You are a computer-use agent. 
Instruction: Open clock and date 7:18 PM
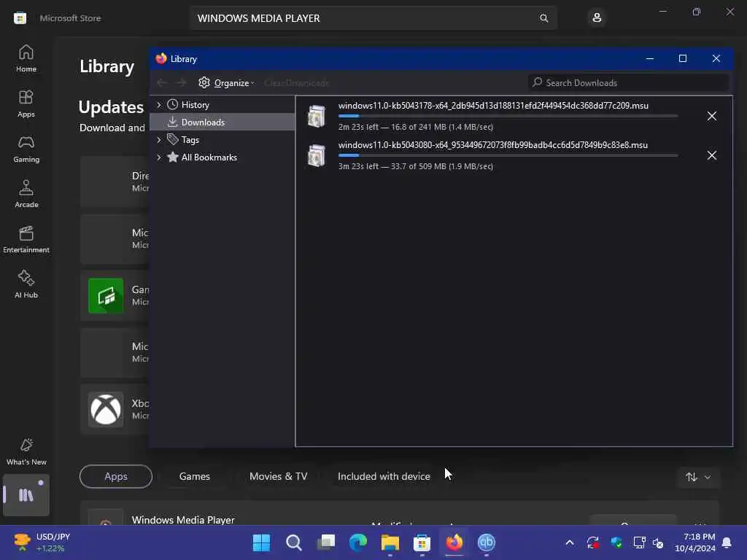[x=694, y=542]
